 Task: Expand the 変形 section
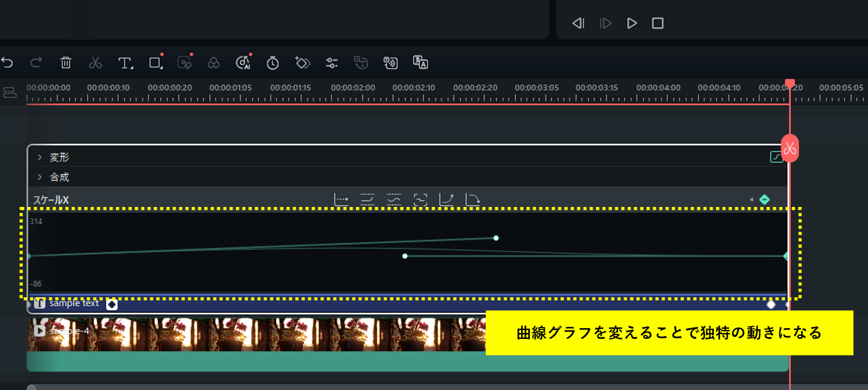(40, 157)
